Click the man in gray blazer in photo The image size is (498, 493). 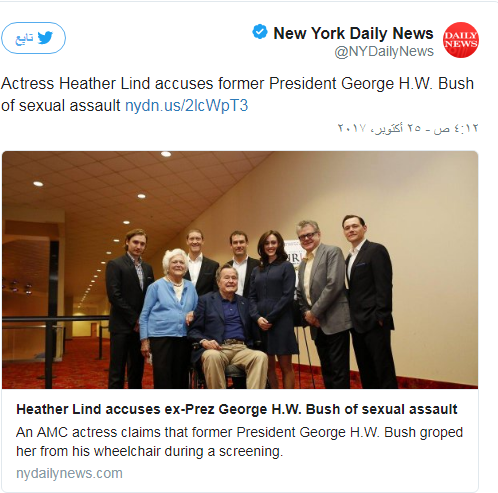(x=322, y=303)
